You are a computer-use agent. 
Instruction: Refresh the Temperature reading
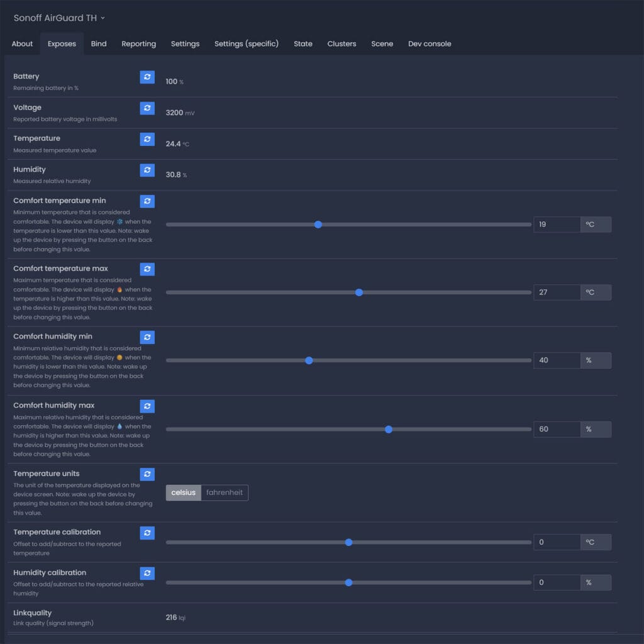click(x=147, y=139)
